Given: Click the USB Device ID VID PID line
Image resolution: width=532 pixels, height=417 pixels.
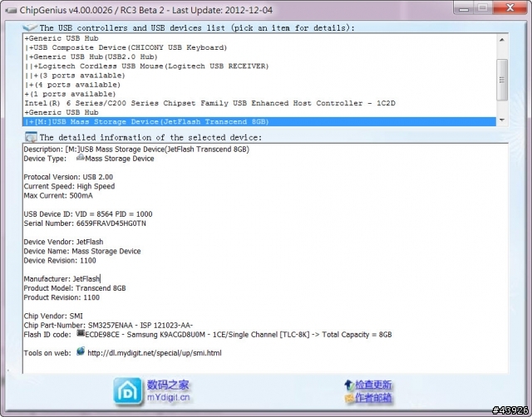Looking at the screenshot, I should [x=88, y=214].
